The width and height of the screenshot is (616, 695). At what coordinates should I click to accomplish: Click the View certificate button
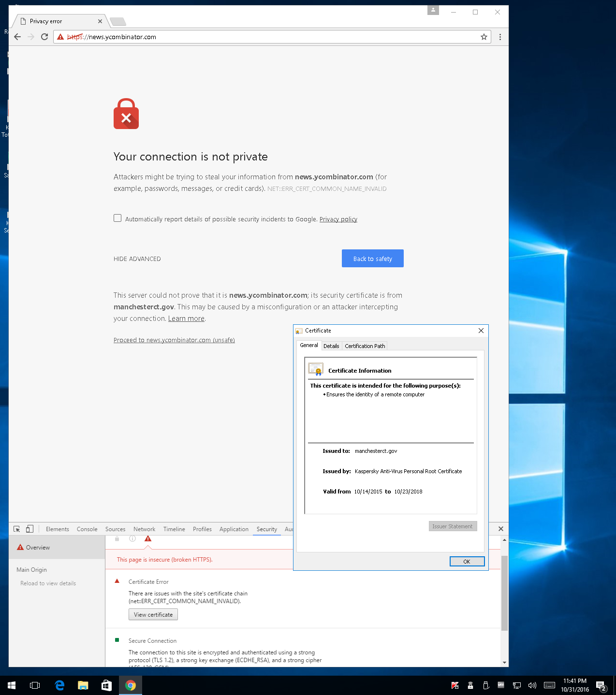click(x=153, y=614)
